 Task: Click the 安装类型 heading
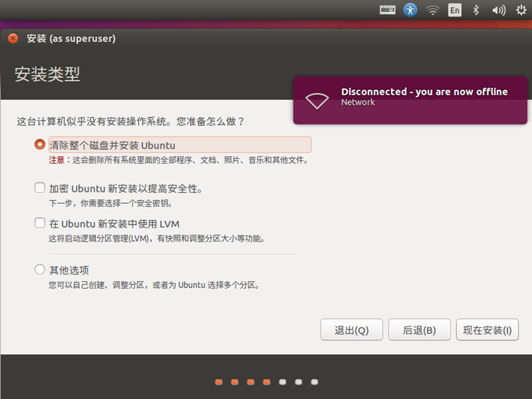[47, 74]
